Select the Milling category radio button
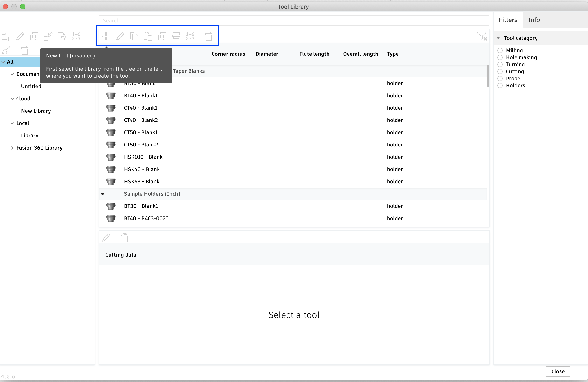The width and height of the screenshot is (588, 382). pos(500,50)
